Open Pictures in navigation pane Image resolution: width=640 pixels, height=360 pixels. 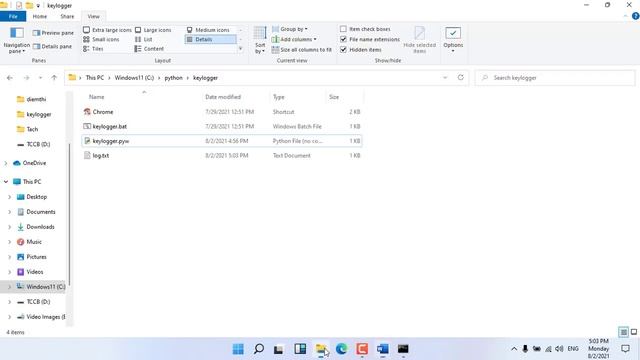coord(32,257)
